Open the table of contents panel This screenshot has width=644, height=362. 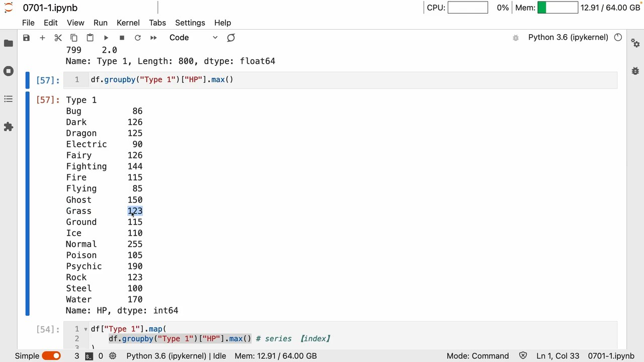click(x=9, y=99)
